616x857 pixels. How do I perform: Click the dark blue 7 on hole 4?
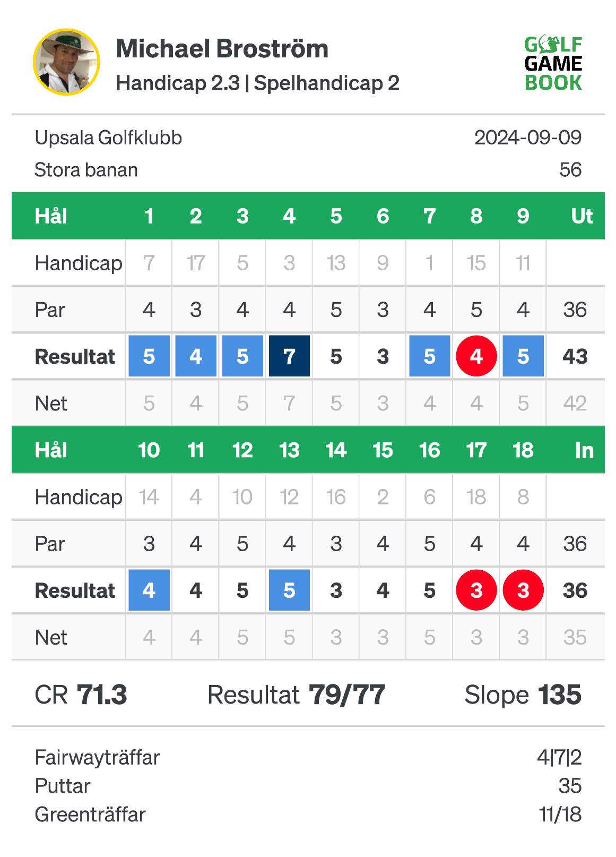pyautogui.click(x=289, y=356)
